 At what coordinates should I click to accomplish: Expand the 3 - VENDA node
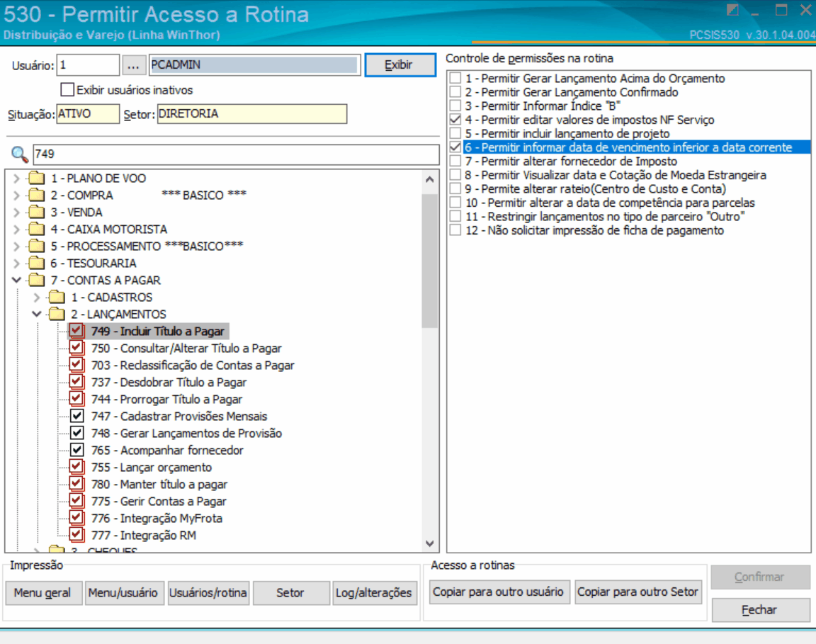pos(17,213)
